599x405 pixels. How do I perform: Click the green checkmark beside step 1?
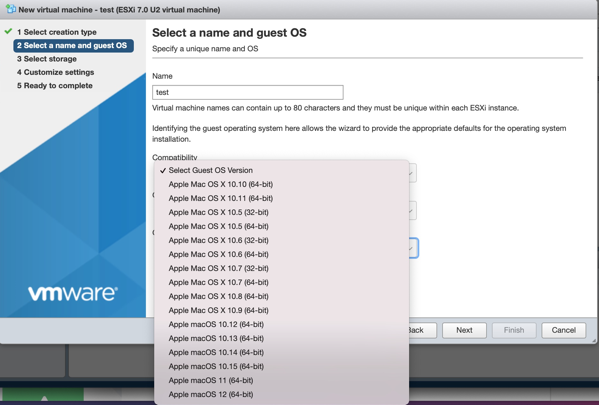point(8,31)
